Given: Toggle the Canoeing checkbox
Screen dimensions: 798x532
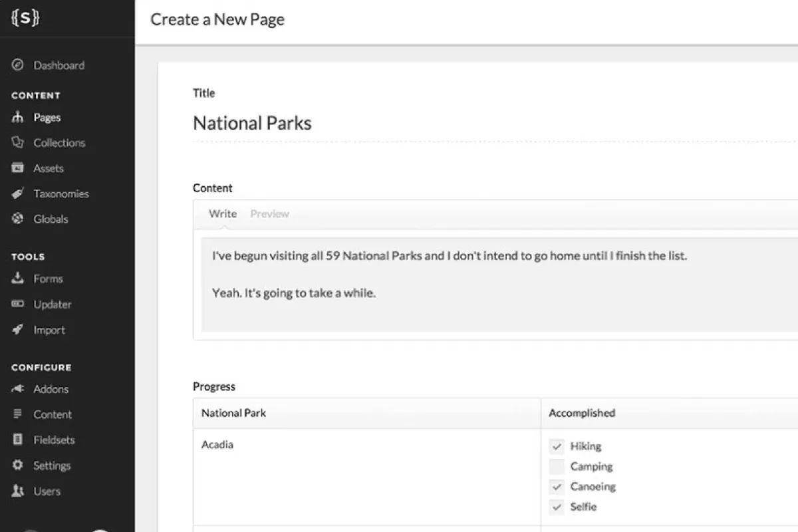Looking at the screenshot, I should tap(557, 487).
